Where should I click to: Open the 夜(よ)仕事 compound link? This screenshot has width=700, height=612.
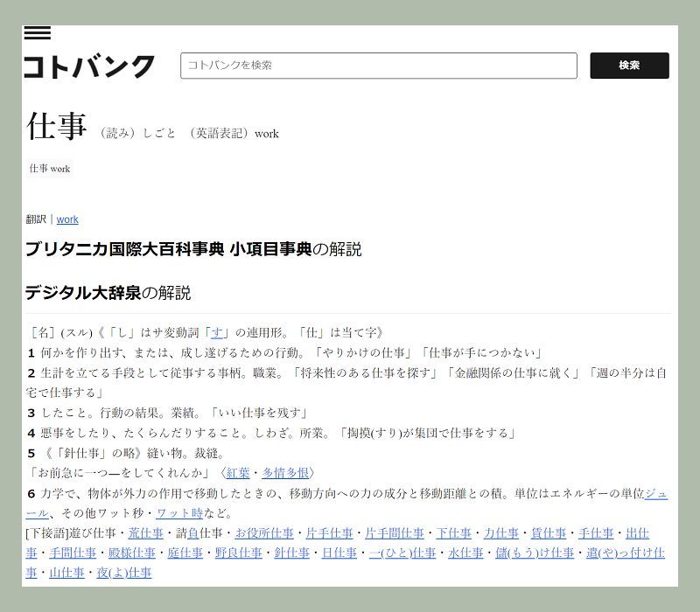tap(124, 573)
